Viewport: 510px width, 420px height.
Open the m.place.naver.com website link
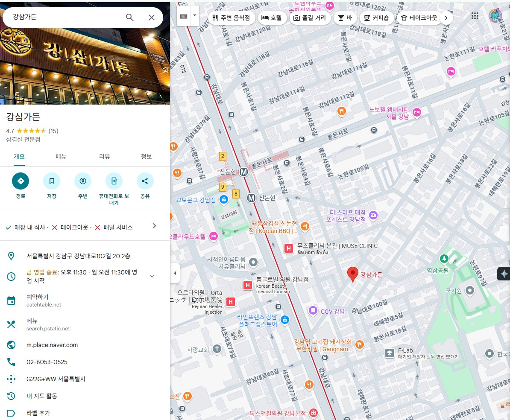[52, 345]
